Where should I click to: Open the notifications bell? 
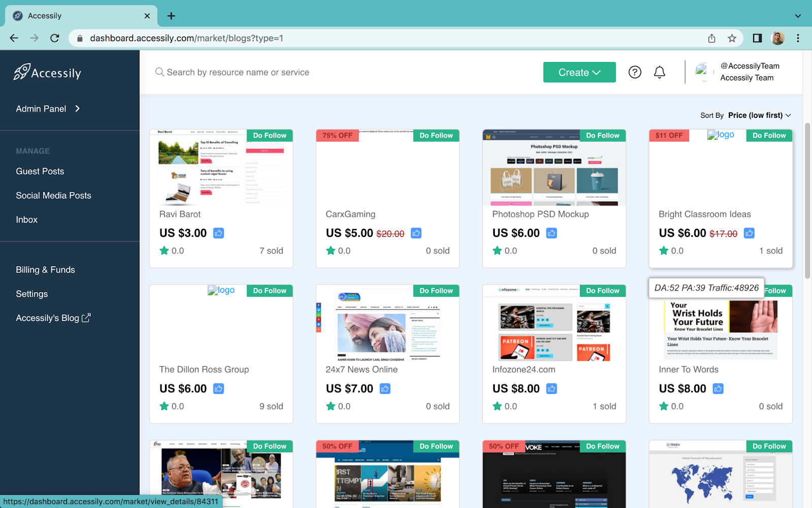(659, 72)
